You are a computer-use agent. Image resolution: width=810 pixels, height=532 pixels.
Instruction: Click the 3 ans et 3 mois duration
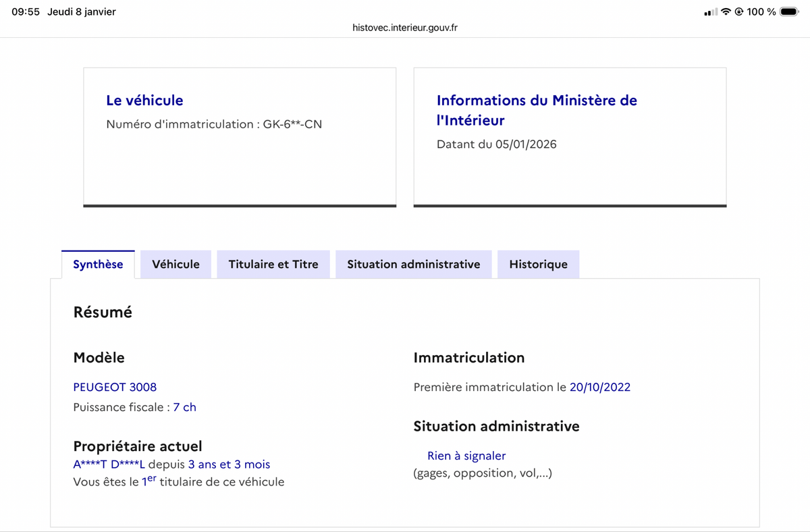[229, 464]
